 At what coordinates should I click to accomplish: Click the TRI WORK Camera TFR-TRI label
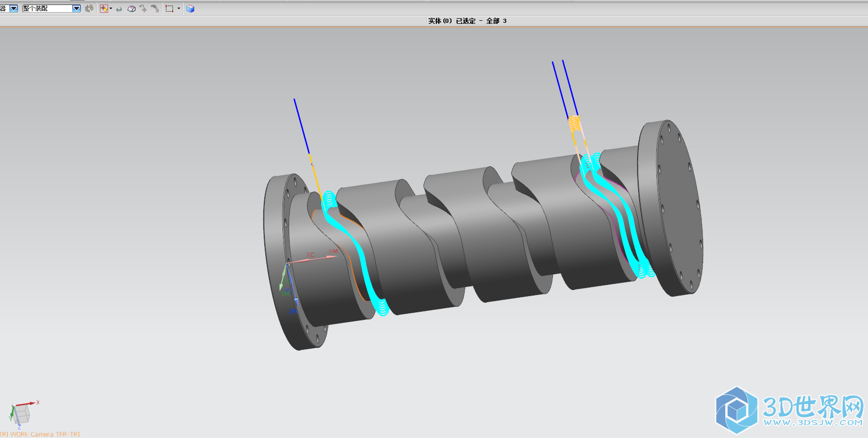40,434
